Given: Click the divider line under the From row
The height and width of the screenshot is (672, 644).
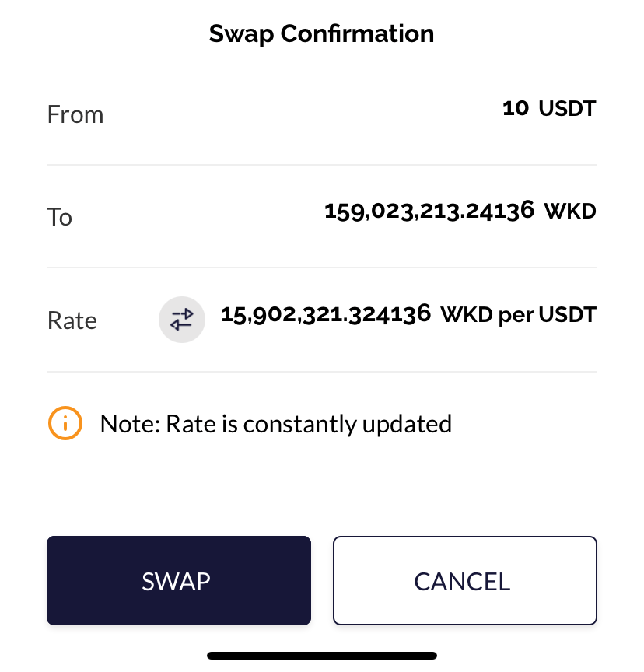Looking at the screenshot, I should pos(322,165).
